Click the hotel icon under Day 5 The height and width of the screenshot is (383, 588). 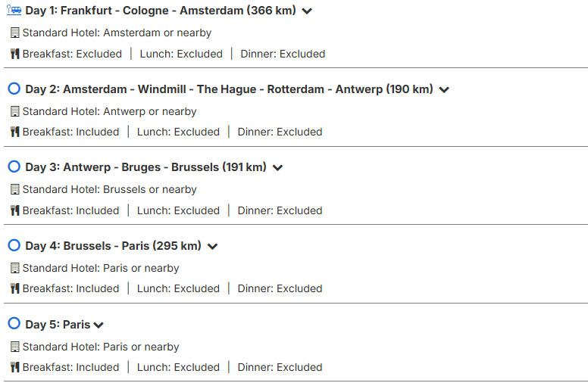click(x=15, y=347)
